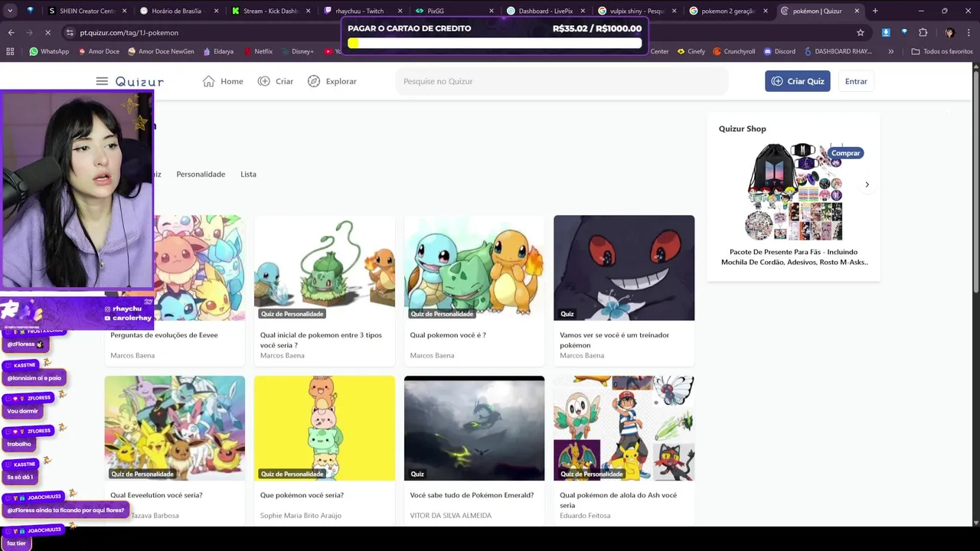Open the Quizur hamburger menu

coord(102,81)
